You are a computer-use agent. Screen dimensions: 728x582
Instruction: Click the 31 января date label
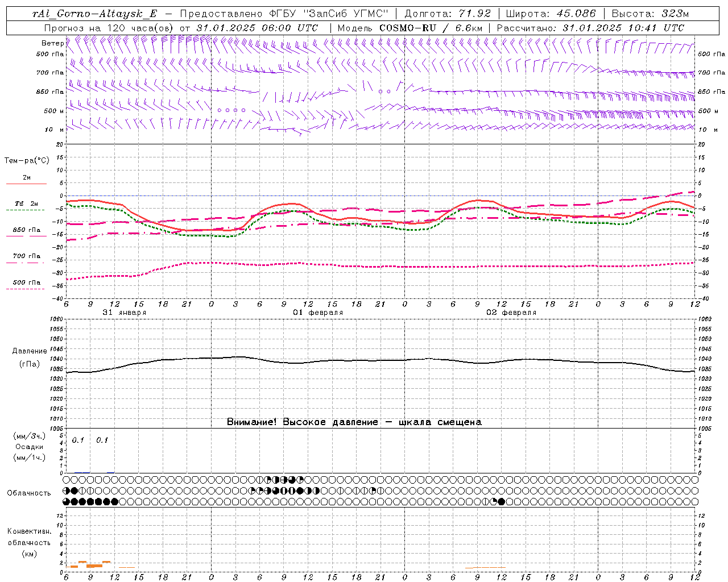(124, 313)
